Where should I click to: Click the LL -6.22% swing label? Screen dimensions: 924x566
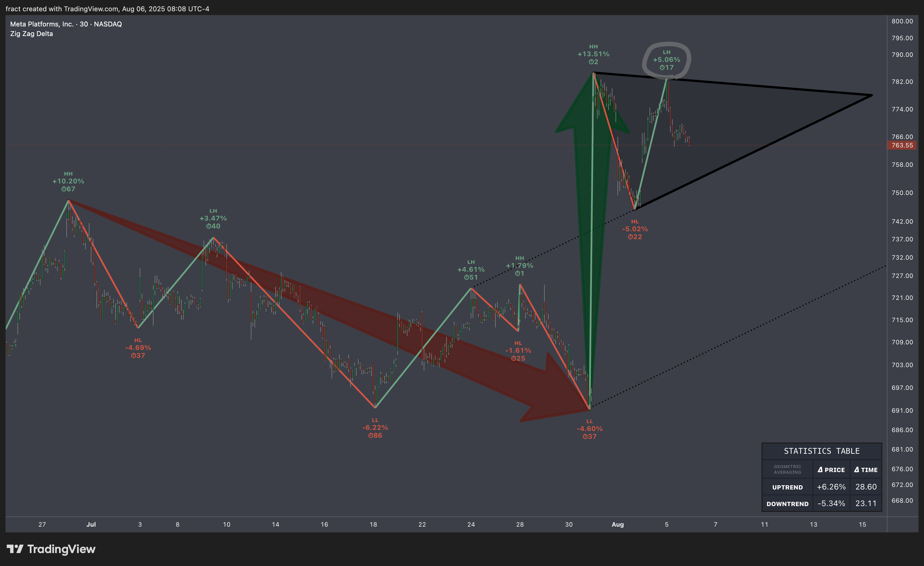tap(375, 428)
